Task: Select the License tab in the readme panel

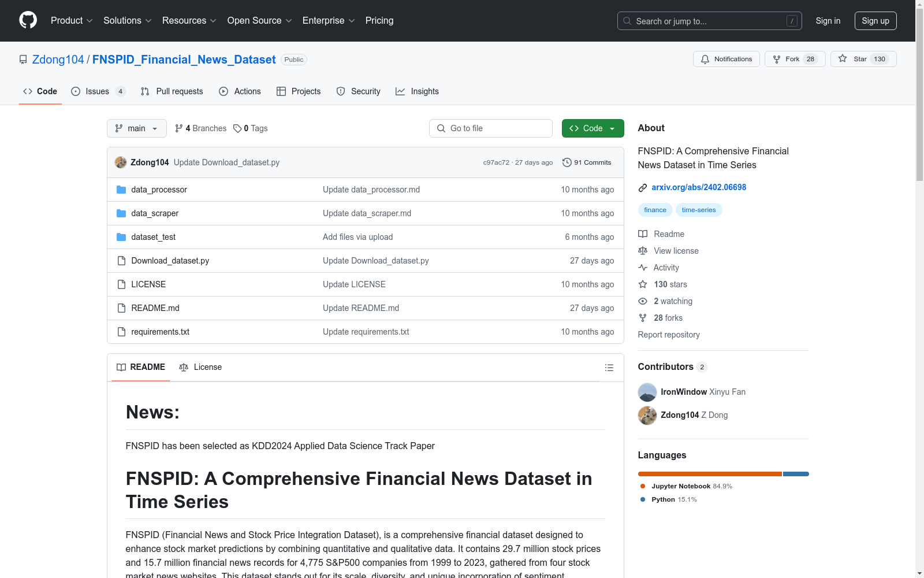Action: [x=200, y=367]
